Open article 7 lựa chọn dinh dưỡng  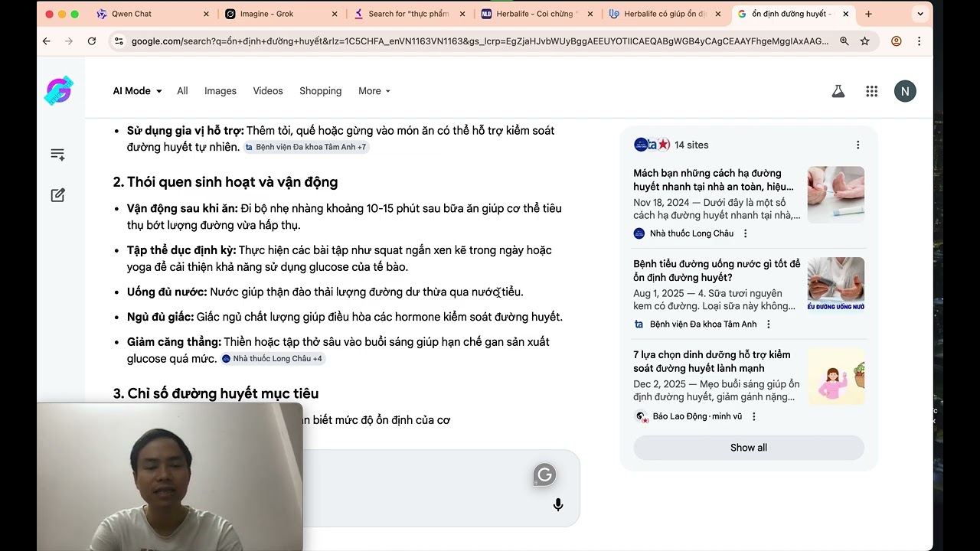coord(712,361)
